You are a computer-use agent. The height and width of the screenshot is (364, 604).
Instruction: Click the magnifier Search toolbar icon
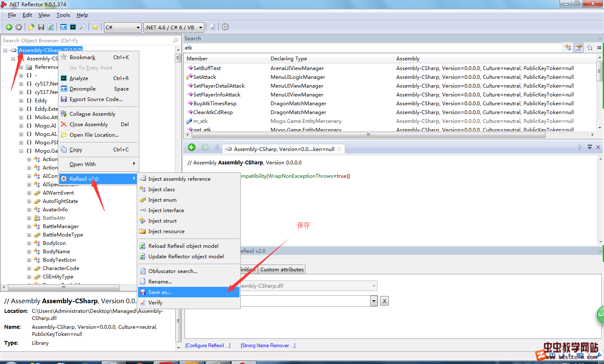click(83, 27)
